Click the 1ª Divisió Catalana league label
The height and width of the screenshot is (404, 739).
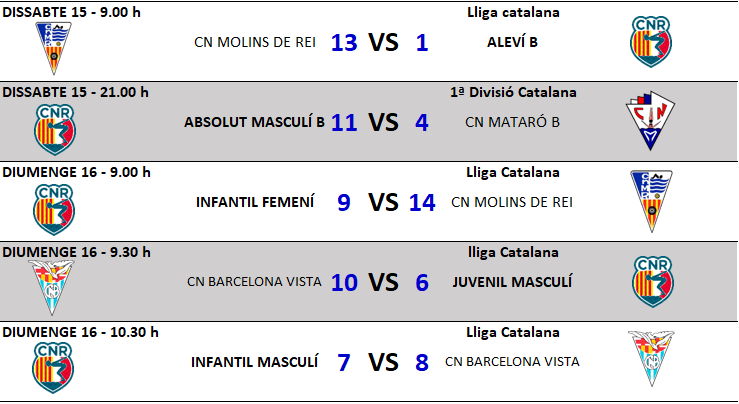pos(513,93)
